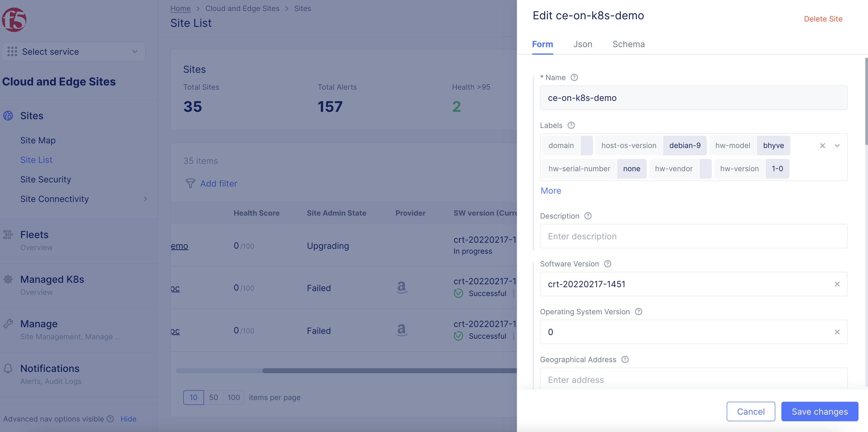868x432 pixels.
Task: Clear the Software Version value
Action: pyautogui.click(x=837, y=284)
